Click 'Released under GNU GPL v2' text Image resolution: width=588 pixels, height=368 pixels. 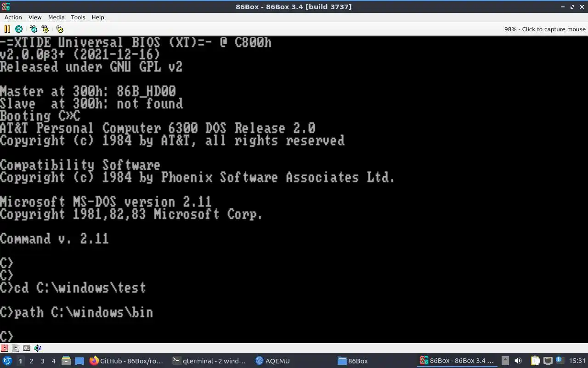(x=91, y=67)
